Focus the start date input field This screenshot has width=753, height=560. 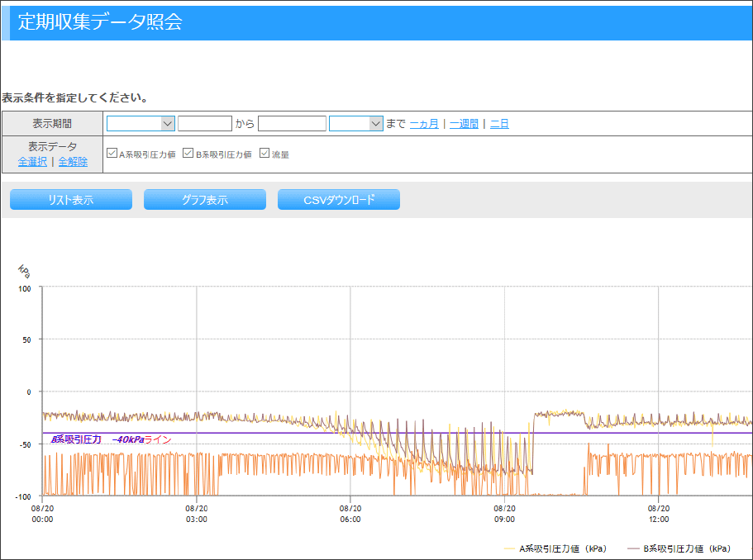205,123
